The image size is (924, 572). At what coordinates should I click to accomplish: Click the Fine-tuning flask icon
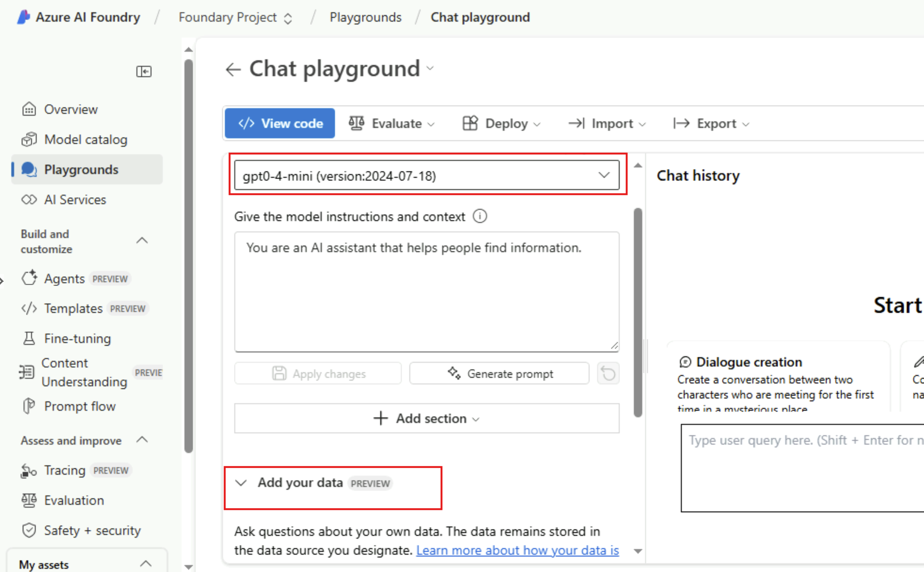29,338
